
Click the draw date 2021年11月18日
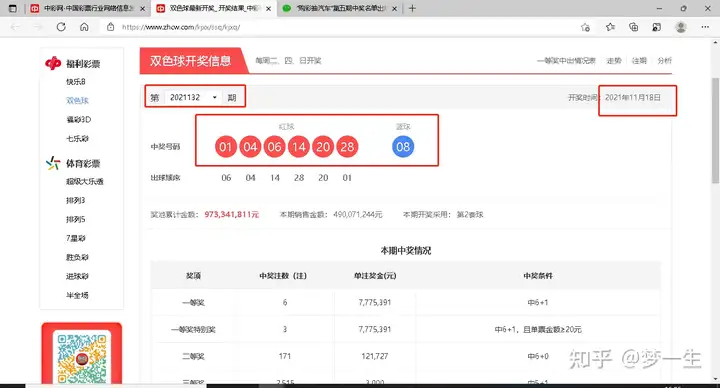633,97
